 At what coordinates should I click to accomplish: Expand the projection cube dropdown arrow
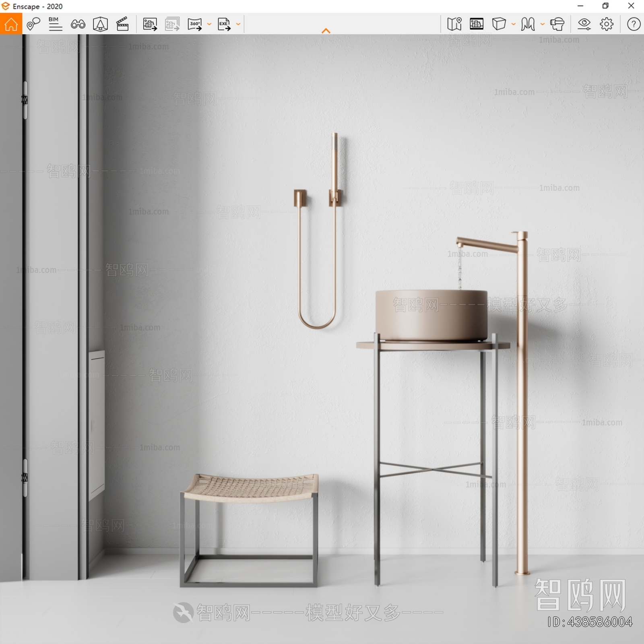[514, 24]
